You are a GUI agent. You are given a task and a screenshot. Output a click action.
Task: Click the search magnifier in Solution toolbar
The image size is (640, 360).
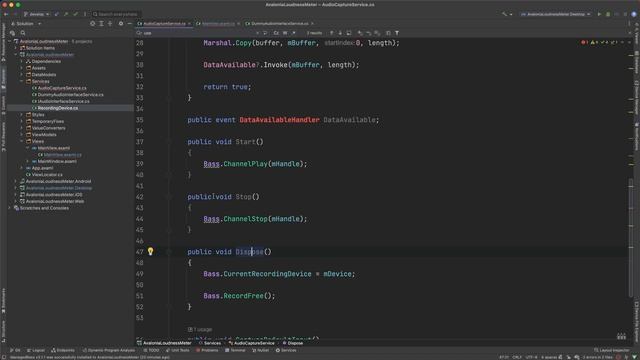click(23, 33)
